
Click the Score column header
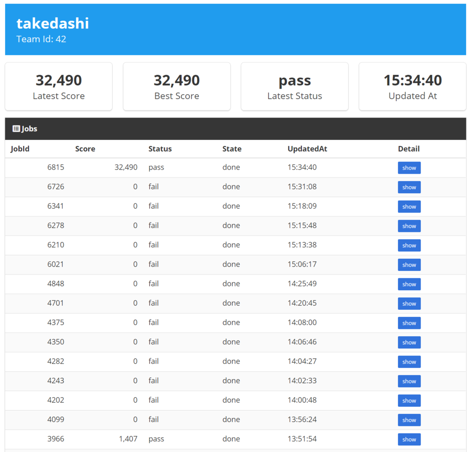click(85, 149)
